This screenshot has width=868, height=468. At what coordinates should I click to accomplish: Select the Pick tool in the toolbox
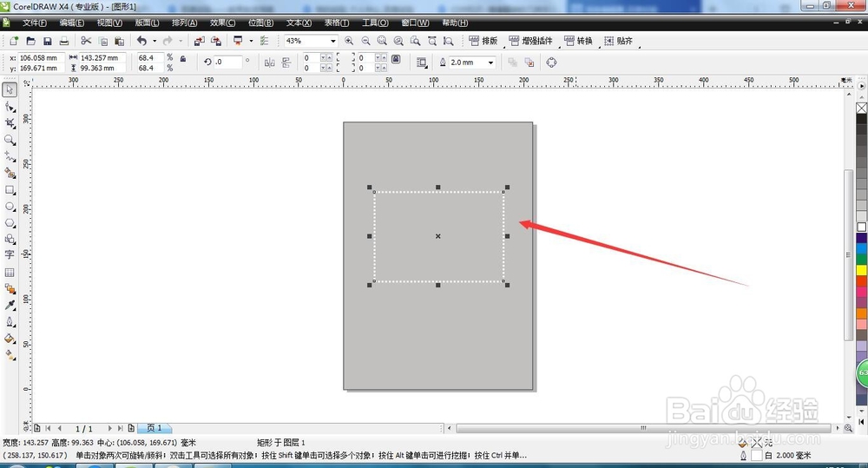click(x=10, y=89)
